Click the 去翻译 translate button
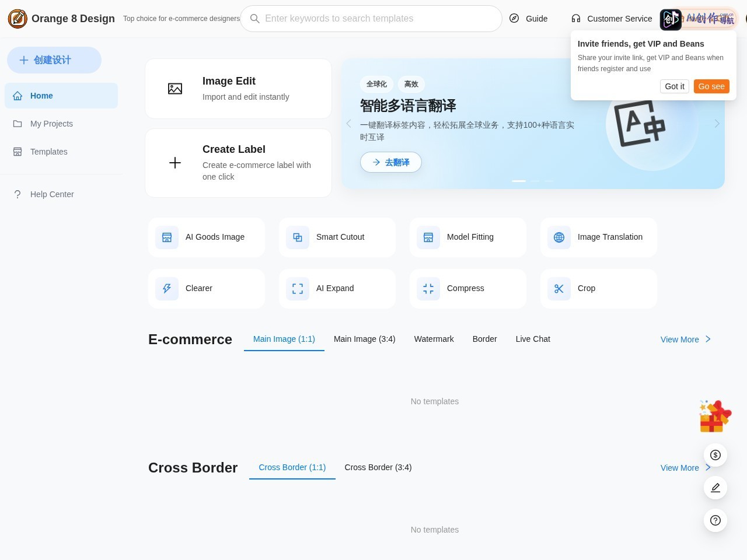Viewport: 747px width, 560px height. point(391,162)
